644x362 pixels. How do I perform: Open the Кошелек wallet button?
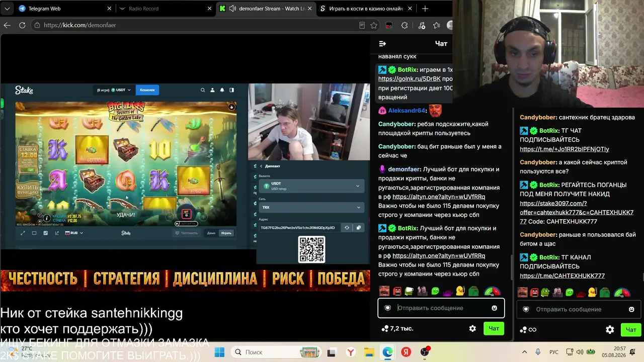[x=147, y=90]
